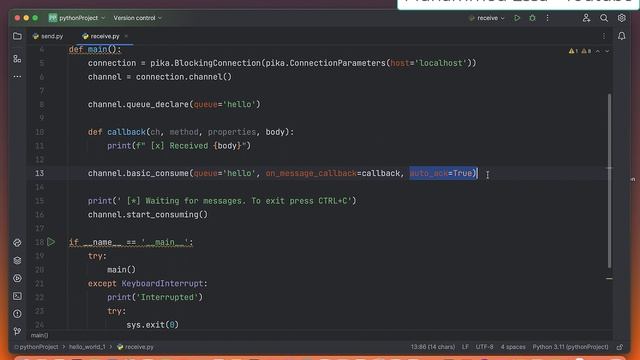Show more tool windows ellipsis in sidebar

17,77
